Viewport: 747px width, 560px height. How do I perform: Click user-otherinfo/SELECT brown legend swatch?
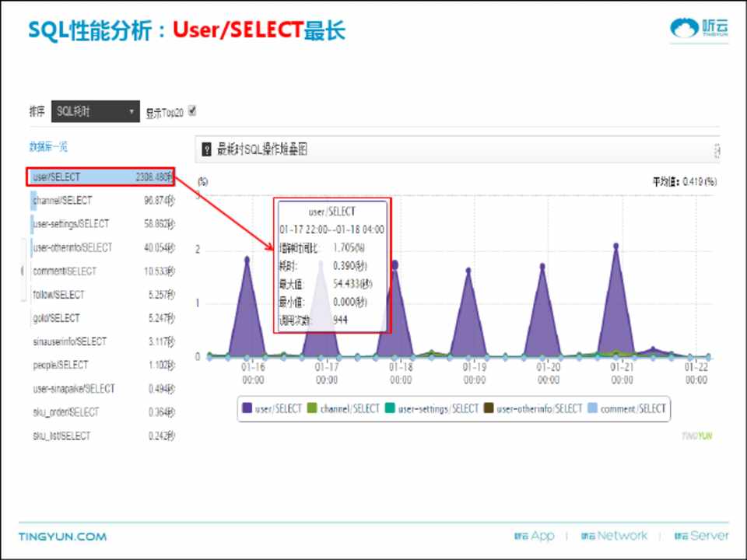(489, 408)
